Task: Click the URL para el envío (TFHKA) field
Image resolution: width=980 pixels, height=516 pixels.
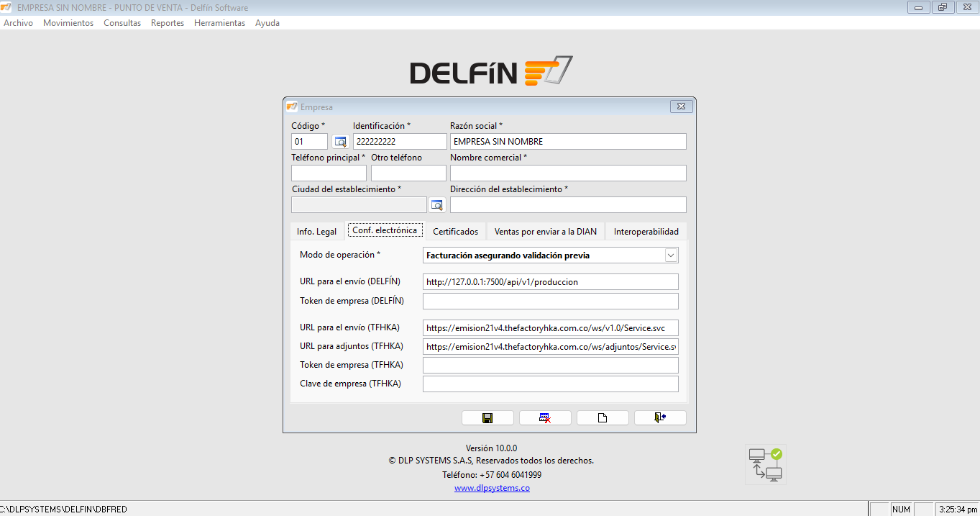Action: 551,328
